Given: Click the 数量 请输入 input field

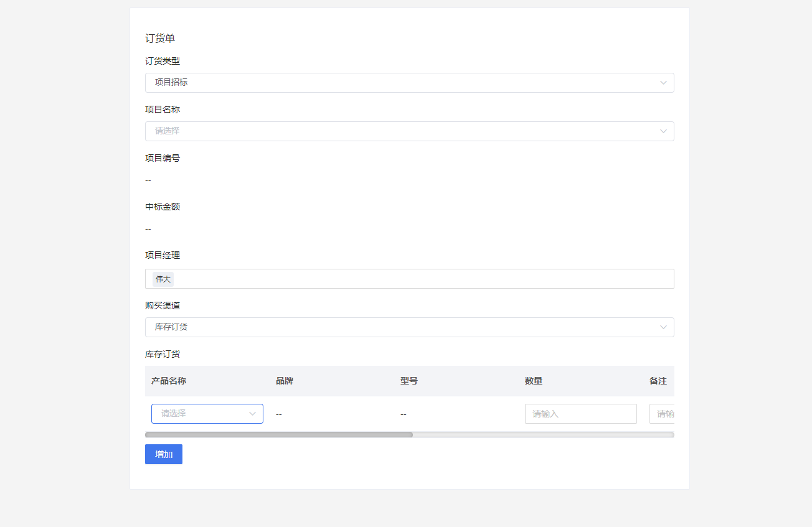Looking at the screenshot, I should 581,414.
